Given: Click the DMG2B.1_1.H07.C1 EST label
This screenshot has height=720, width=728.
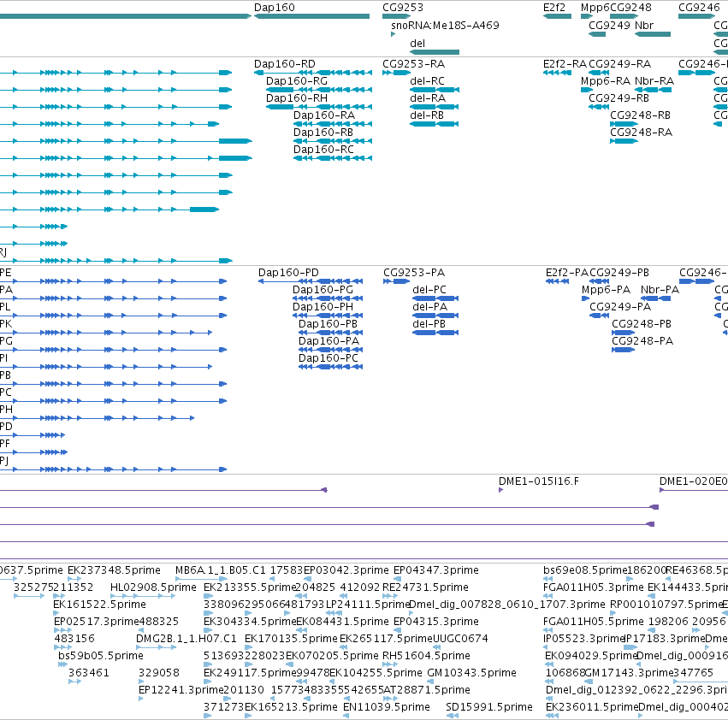Looking at the screenshot, I should [186, 640].
